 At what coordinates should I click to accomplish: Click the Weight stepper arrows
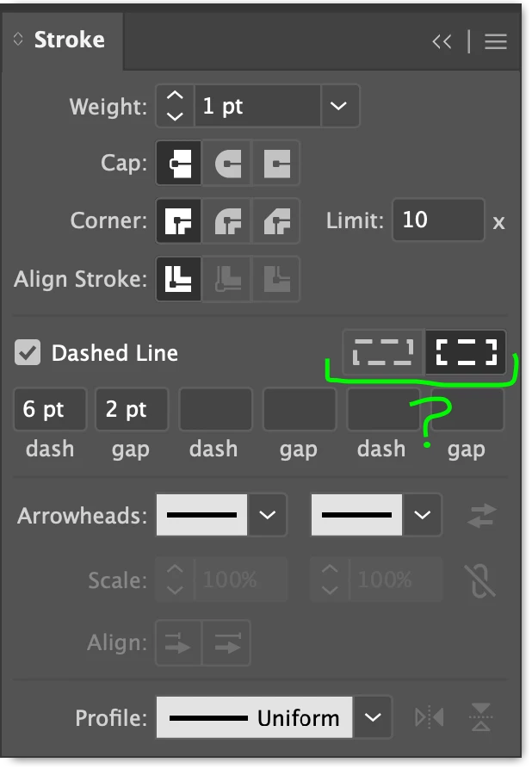point(175,106)
